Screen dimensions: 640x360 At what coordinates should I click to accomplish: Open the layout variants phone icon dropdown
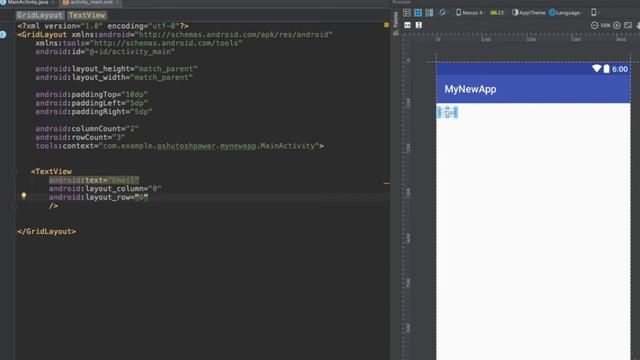[x=595, y=13]
